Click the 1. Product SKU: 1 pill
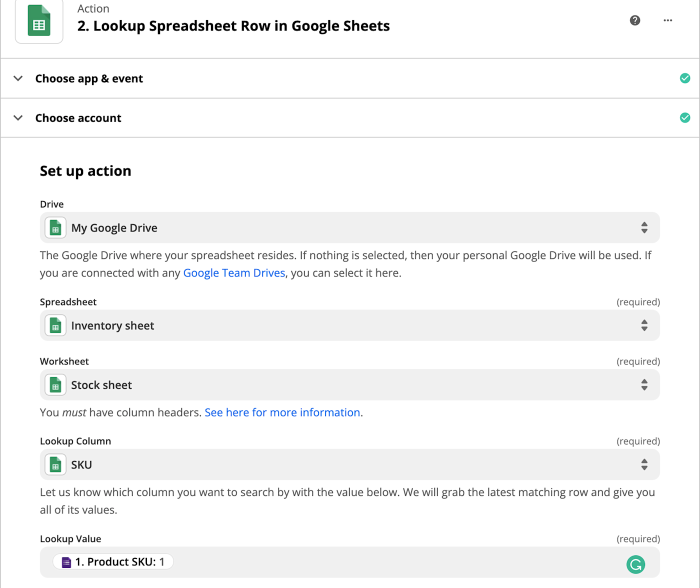Image resolution: width=700 pixels, height=588 pixels. [113, 562]
